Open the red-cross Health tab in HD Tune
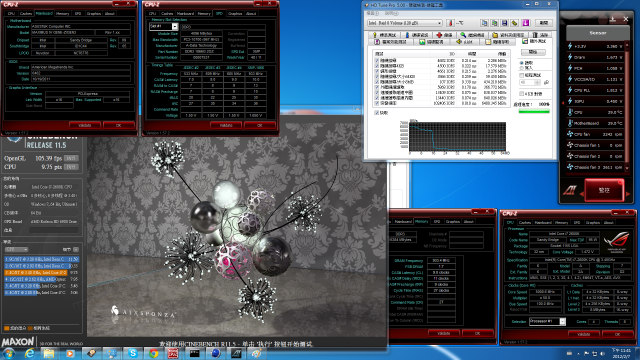 (x=444, y=35)
